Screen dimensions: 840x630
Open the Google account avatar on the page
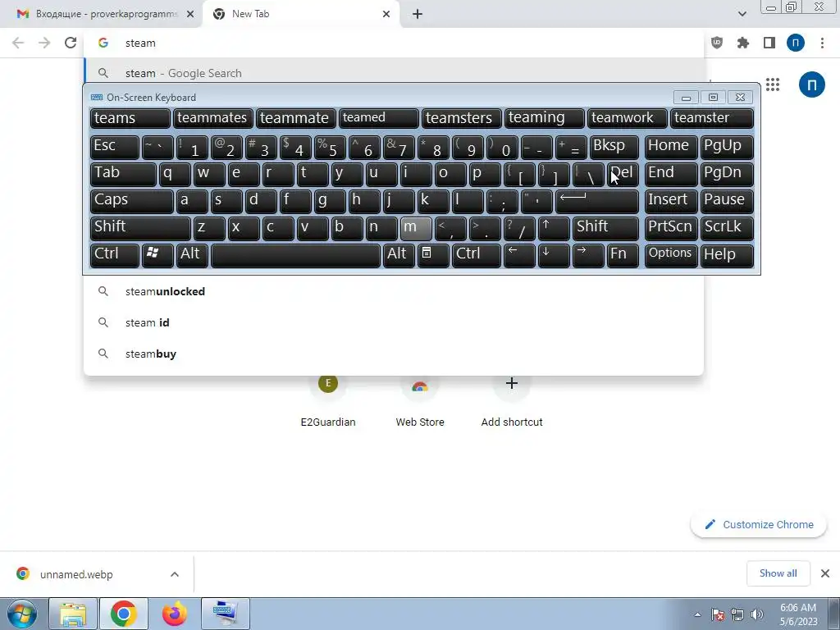click(811, 84)
